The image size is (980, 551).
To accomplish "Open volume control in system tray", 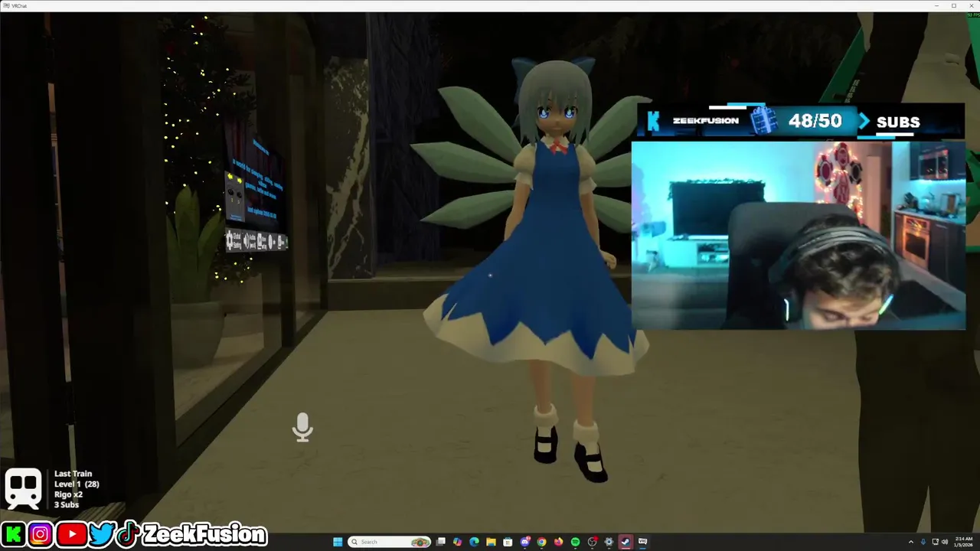I will (945, 542).
